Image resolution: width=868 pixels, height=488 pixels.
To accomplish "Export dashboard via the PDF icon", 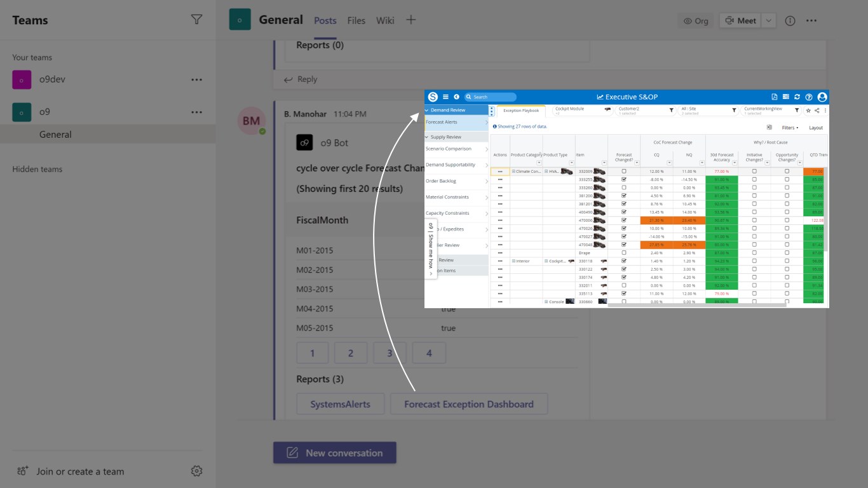I will [775, 97].
